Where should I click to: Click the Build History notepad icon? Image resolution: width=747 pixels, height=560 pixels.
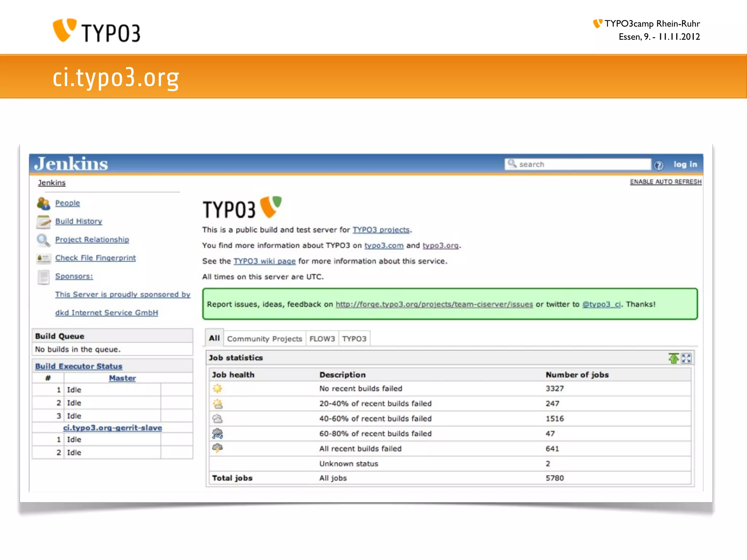pyautogui.click(x=43, y=222)
